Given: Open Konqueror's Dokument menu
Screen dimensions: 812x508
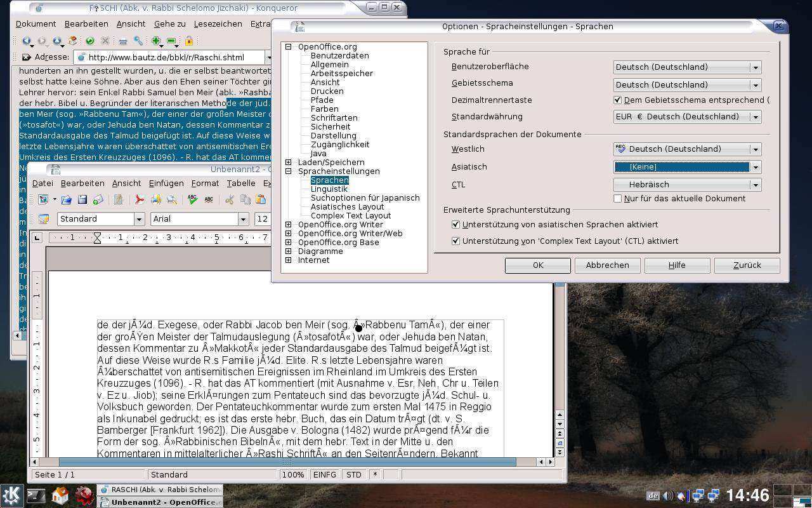Looking at the screenshot, I should tap(36, 23).
